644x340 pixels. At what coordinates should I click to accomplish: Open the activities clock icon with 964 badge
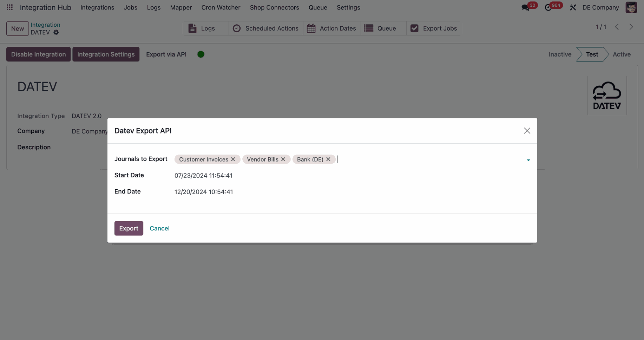(x=548, y=7)
